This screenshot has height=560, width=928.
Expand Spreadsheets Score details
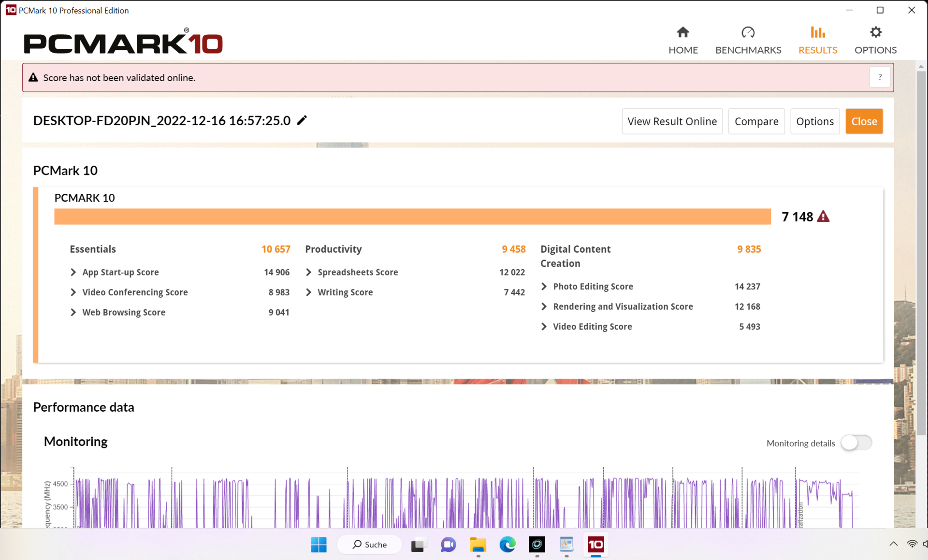tap(309, 272)
